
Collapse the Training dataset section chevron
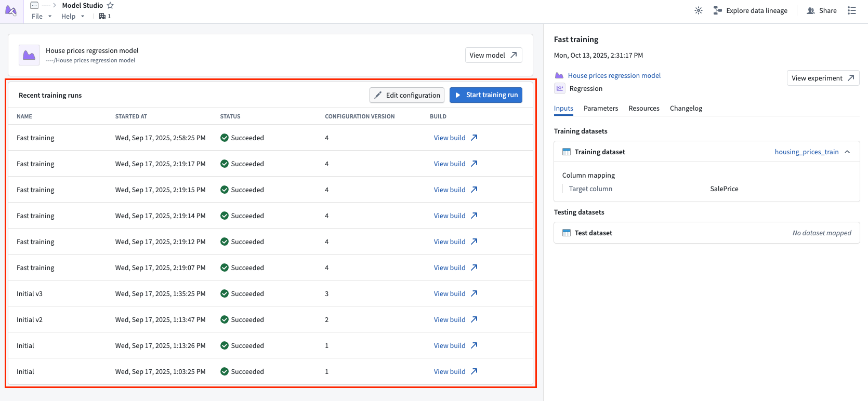[847, 152]
